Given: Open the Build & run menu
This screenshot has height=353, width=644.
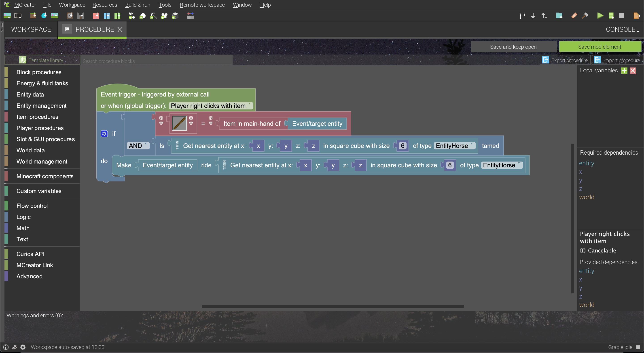Looking at the screenshot, I should 138,5.
